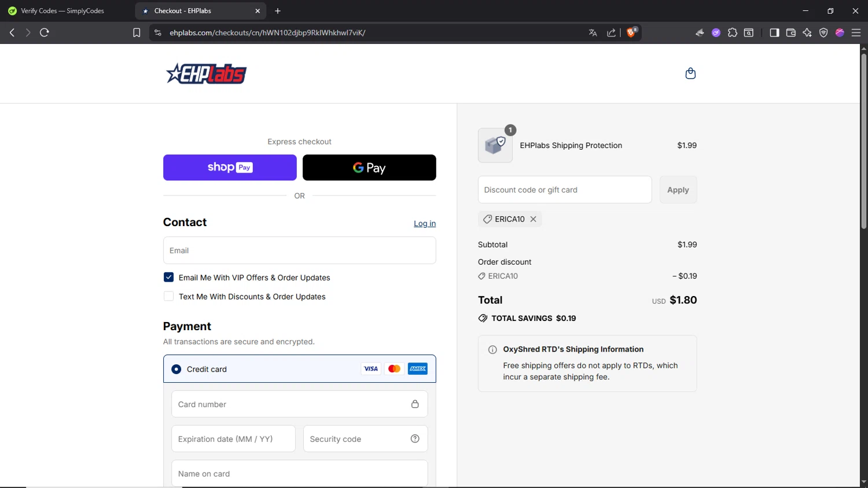Image resolution: width=868 pixels, height=488 pixels.
Task: Select the Checkout - EHPlabs tab
Action: pyautogui.click(x=200, y=11)
